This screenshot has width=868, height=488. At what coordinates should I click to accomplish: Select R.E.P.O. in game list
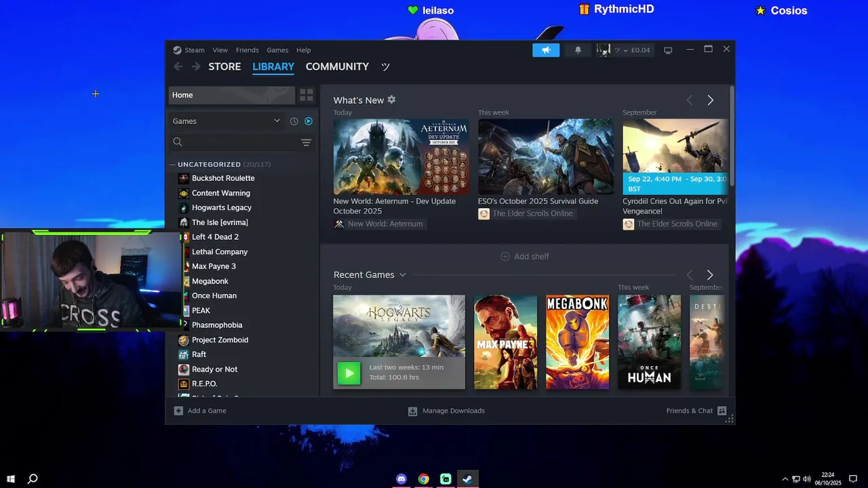(x=204, y=384)
